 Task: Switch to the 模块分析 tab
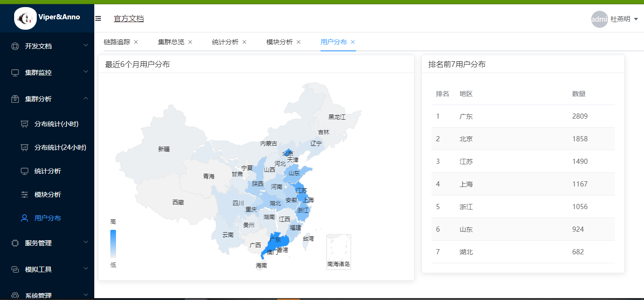click(280, 42)
